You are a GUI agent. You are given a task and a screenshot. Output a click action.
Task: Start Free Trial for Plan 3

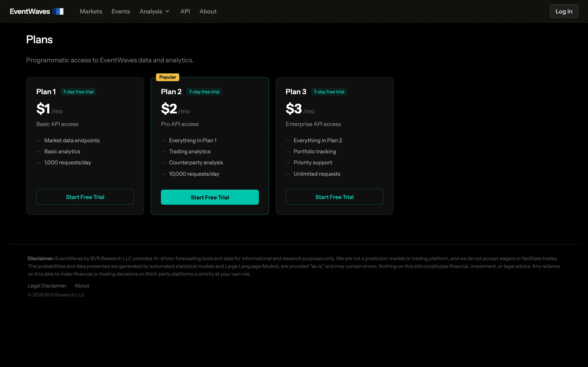tap(335, 197)
